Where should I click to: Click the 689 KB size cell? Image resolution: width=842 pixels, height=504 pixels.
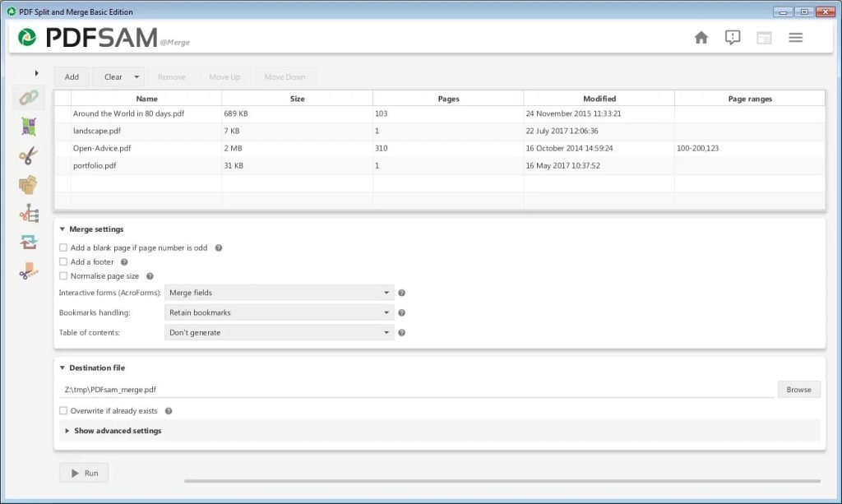pyautogui.click(x=297, y=113)
